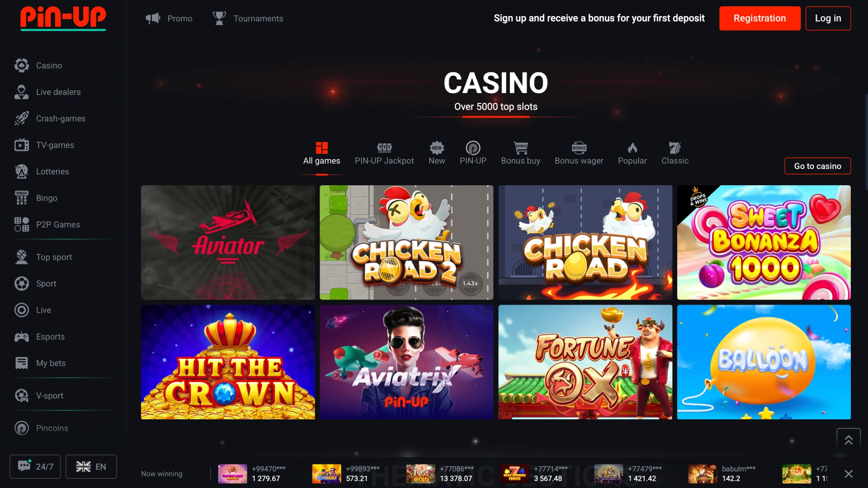Click the Tournaments trophy icon
This screenshot has width=868, height=488.
(x=219, y=18)
